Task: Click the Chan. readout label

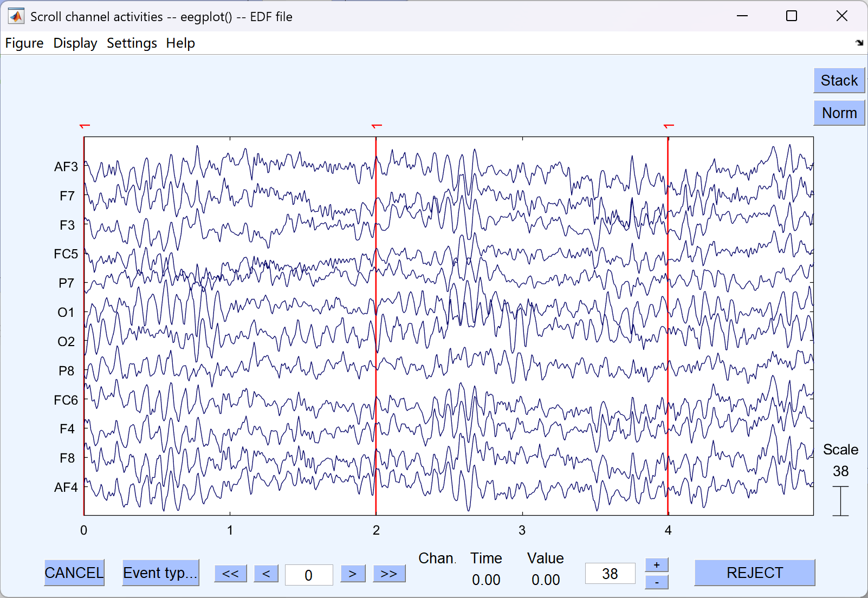Action: click(437, 558)
